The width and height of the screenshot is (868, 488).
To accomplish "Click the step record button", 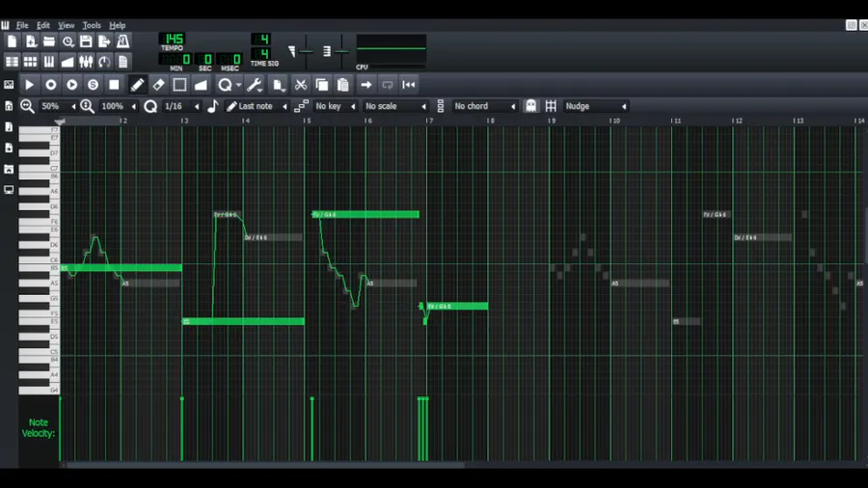I will 93,85.
